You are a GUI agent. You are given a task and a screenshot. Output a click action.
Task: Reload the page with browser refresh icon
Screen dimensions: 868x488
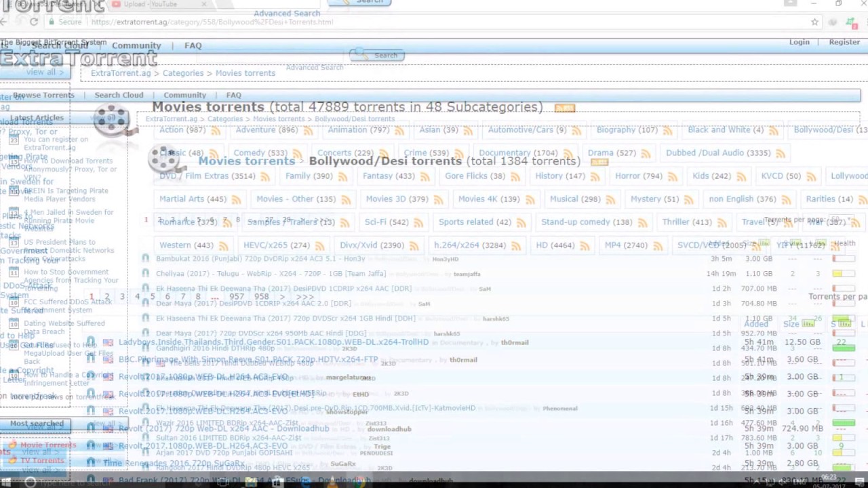pos(34,22)
